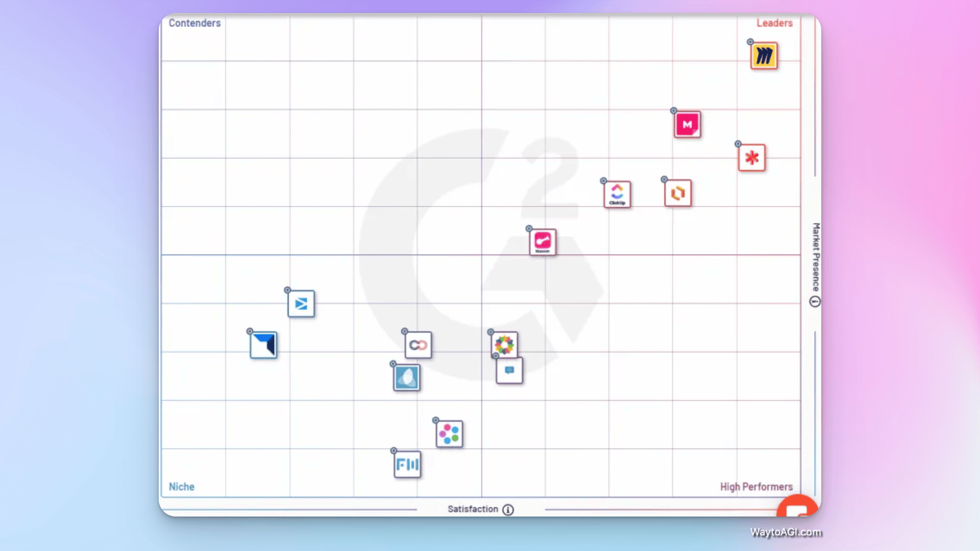The height and width of the screenshot is (551, 980).
Task: Click the pin dot on FIII tile
Action: click(394, 451)
